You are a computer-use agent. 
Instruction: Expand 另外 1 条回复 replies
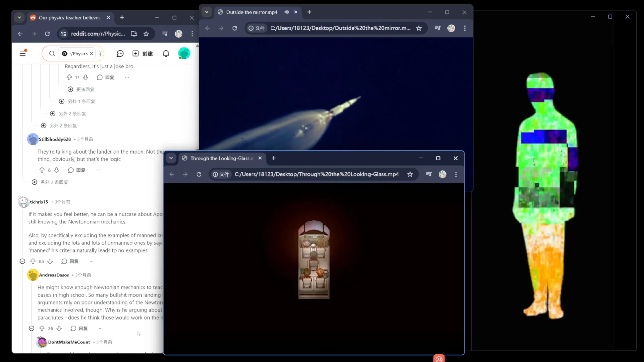point(77,101)
